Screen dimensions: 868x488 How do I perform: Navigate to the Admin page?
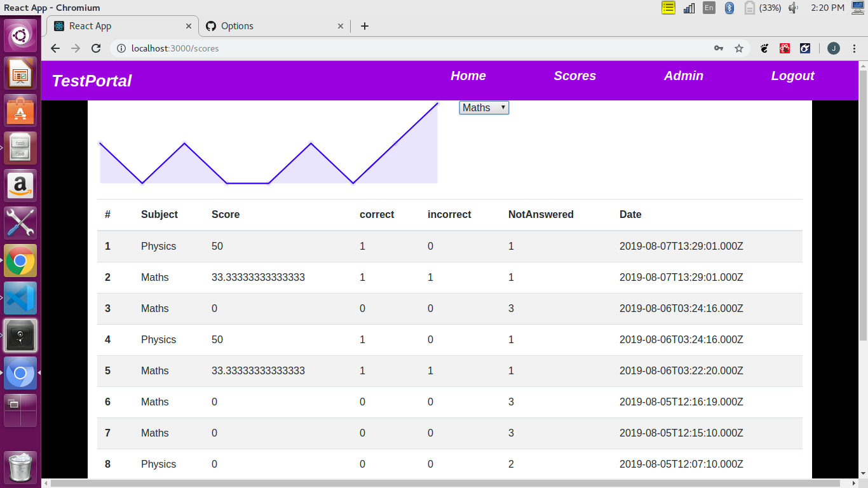coord(683,76)
